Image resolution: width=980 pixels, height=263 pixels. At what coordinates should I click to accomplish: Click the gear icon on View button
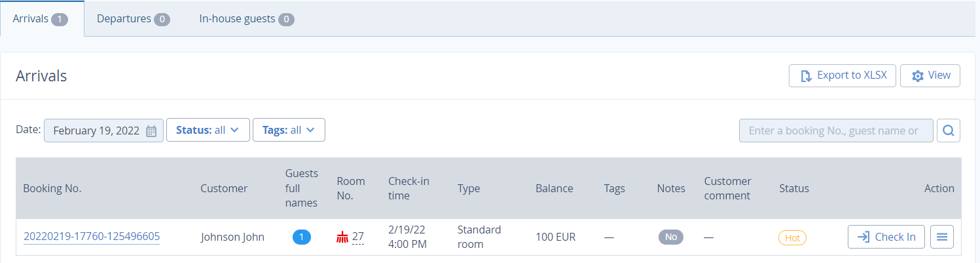point(918,75)
